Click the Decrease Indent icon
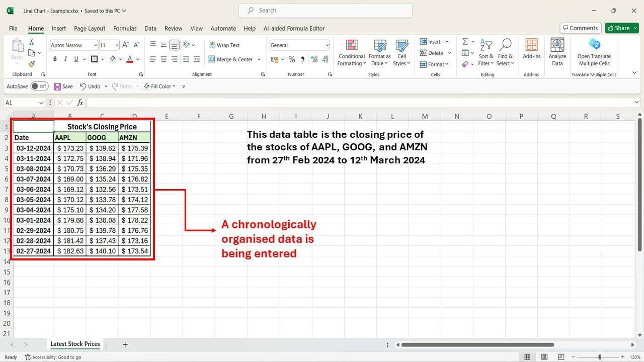The width and height of the screenshot is (644, 362). tap(186, 59)
